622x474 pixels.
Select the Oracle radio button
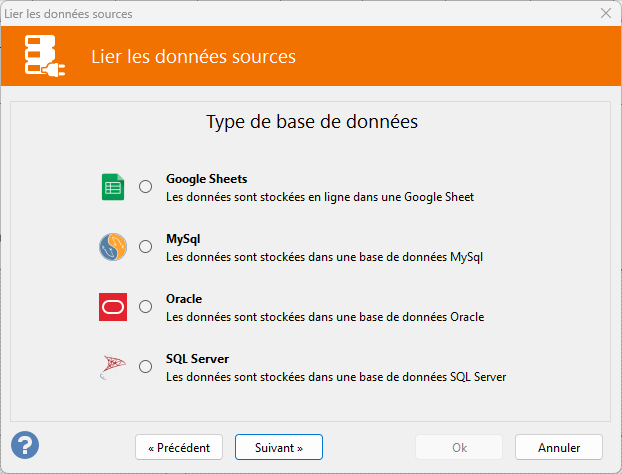(146, 306)
